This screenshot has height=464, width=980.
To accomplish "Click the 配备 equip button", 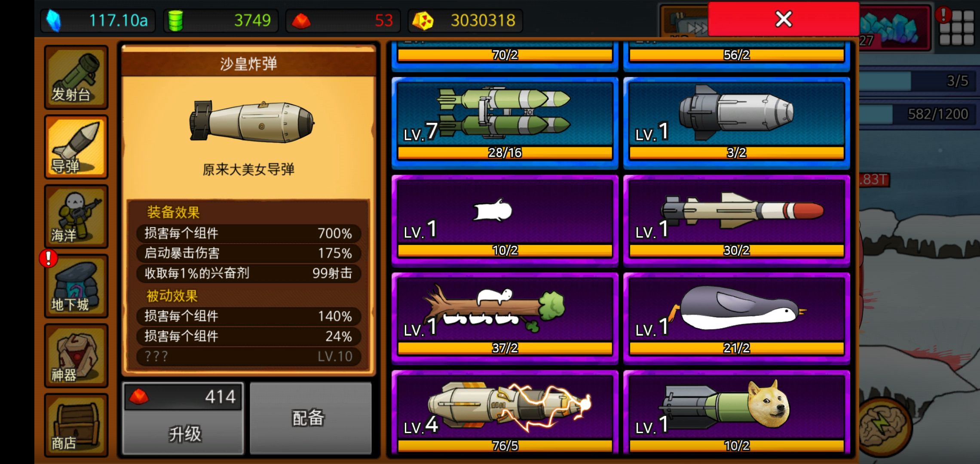I will point(310,418).
